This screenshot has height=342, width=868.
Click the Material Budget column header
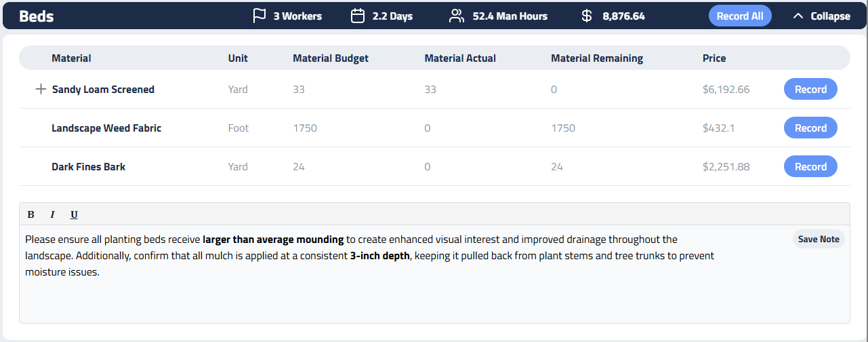click(331, 58)
